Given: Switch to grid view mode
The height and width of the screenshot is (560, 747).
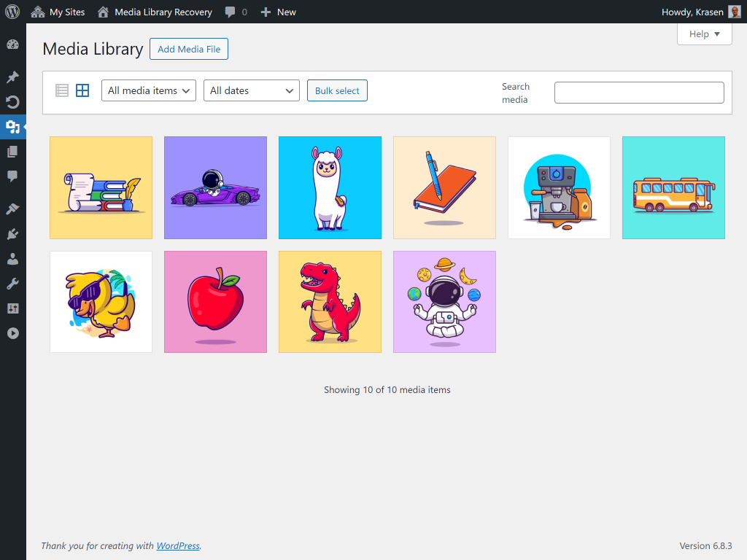Looking at the screenshot, I should click(x=82, y=90).
